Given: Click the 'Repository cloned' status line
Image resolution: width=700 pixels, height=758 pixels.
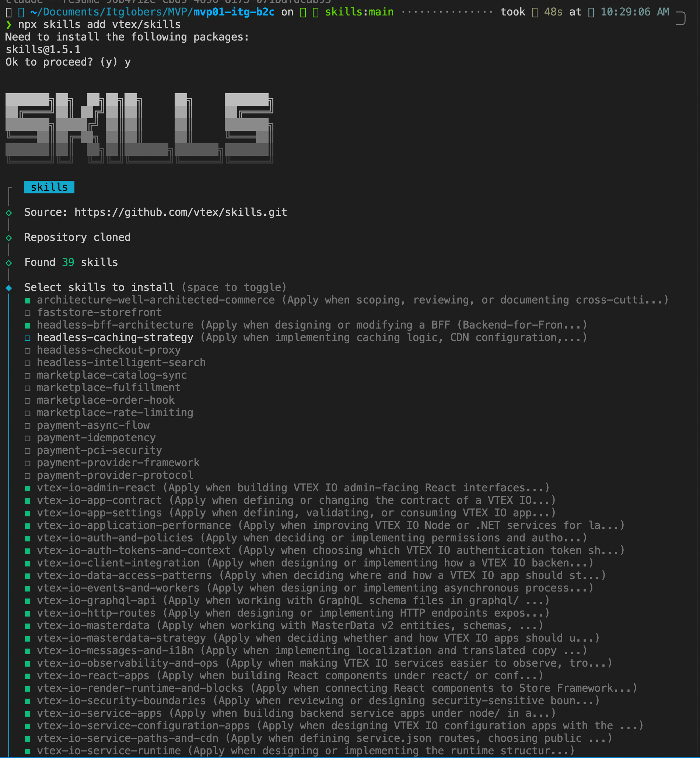Looking at the screenshot, I should click(x=77, y=238).
